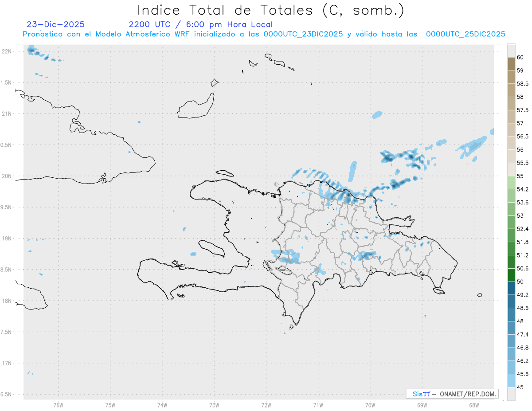Click the color scale value 58.5
The height and width of the screenshot is (411, 532).
pyautogui.click(x=522, y=84)
